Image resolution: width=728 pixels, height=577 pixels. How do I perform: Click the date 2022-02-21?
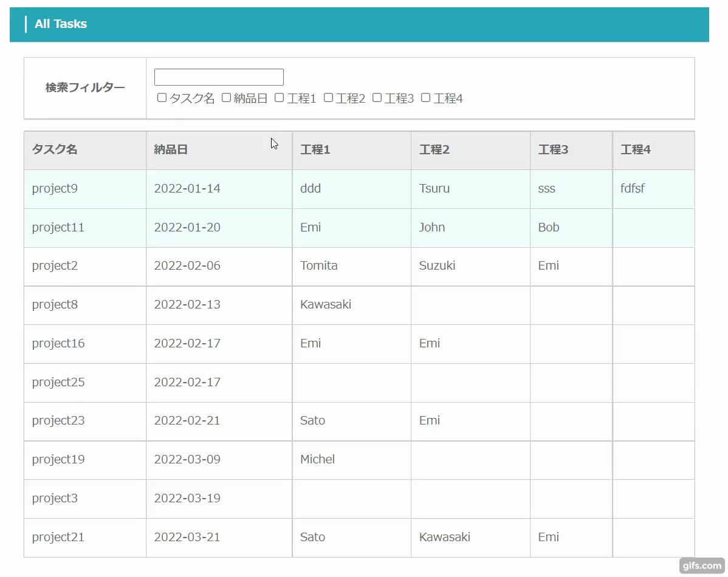pos(187,420)
